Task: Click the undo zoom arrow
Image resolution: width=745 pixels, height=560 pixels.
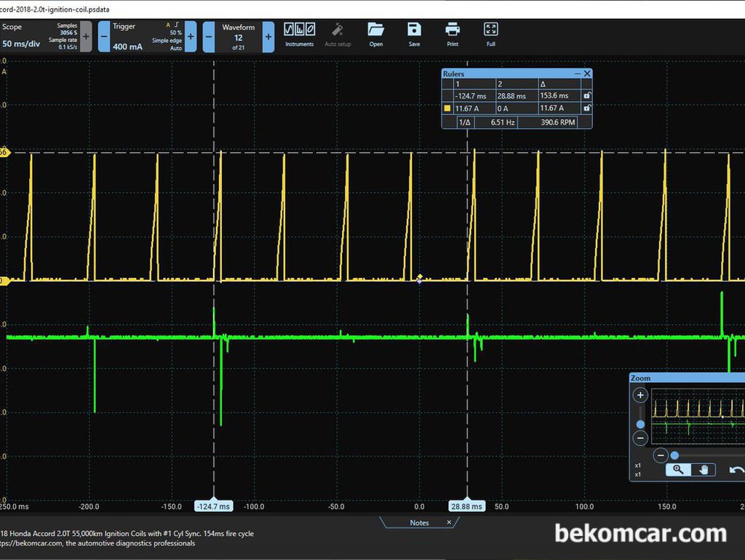Action: (736, 470)
